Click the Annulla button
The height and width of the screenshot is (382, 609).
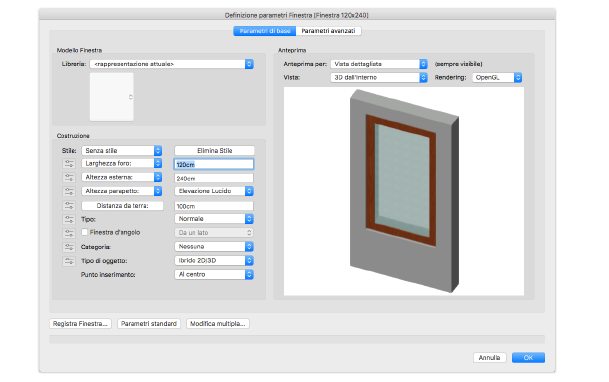pyautogui.click(x=489, y=358)
